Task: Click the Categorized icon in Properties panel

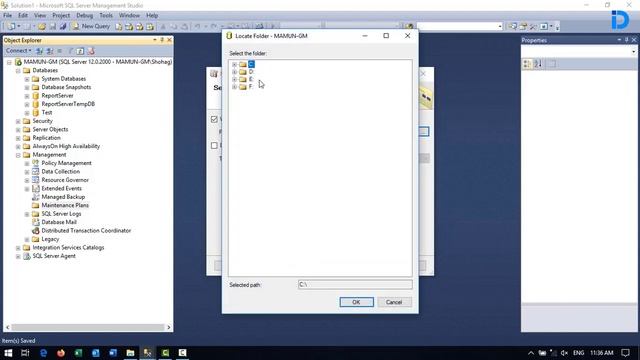Action: click(x=527, y=64)
